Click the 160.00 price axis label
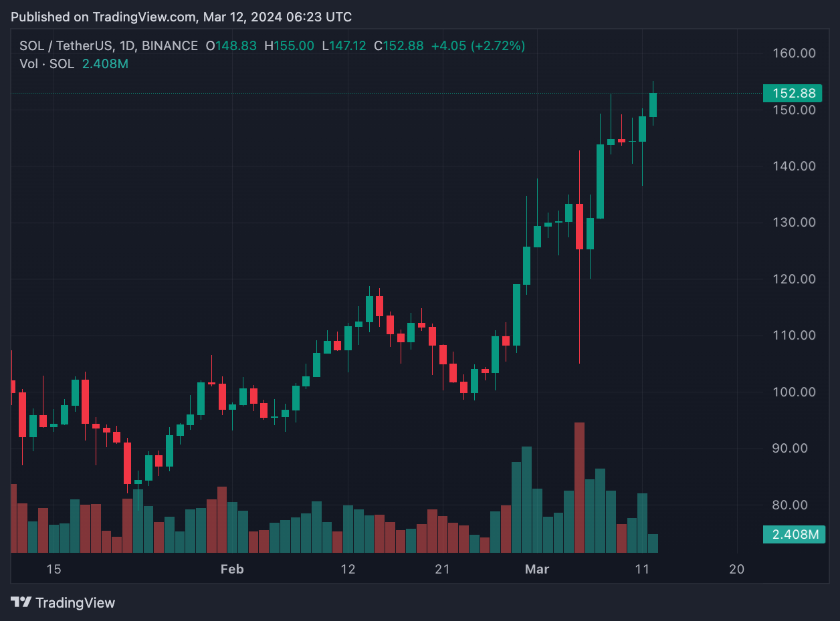Screen dimensions: 840x621 tap(794, 53)
